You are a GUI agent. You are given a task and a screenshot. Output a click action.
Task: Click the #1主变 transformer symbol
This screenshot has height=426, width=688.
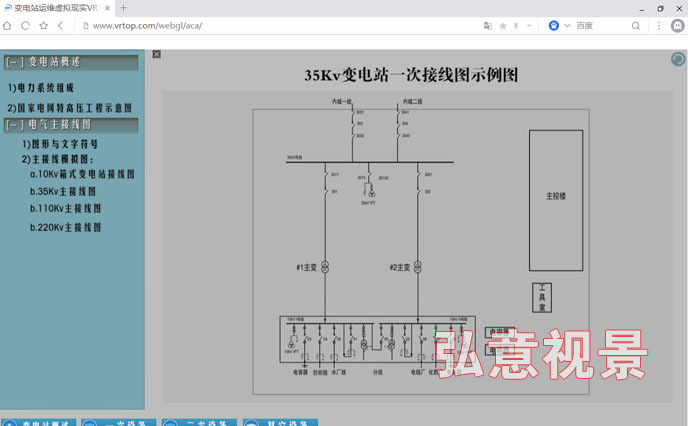click(325, 267)
